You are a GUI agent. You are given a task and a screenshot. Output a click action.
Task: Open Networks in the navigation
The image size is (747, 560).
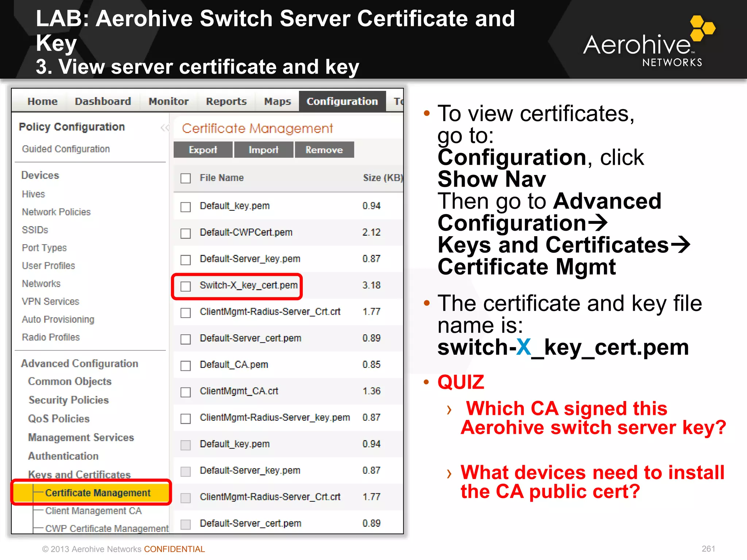(x=41, y=283)
